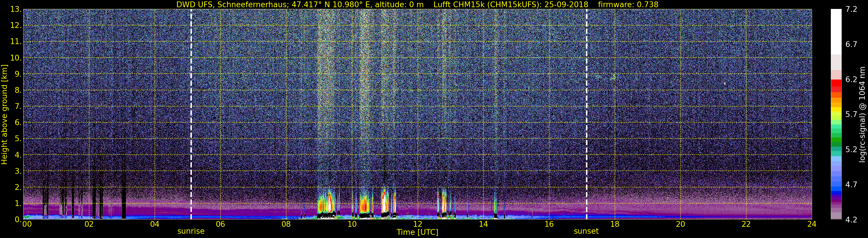Click the height-axis tick label '4.'
Image resolution: width=868 pixels, height=238 pixels.
coord(18,155)
